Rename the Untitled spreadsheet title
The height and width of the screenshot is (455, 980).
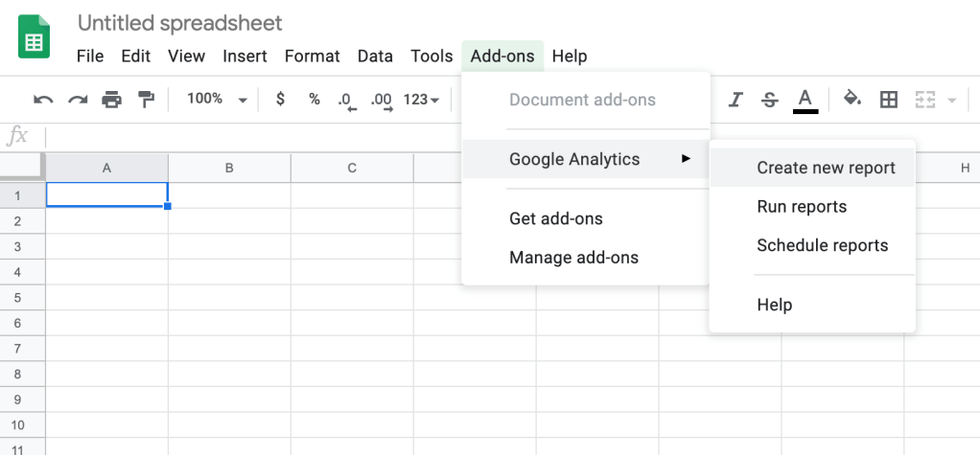coord(180,23)
